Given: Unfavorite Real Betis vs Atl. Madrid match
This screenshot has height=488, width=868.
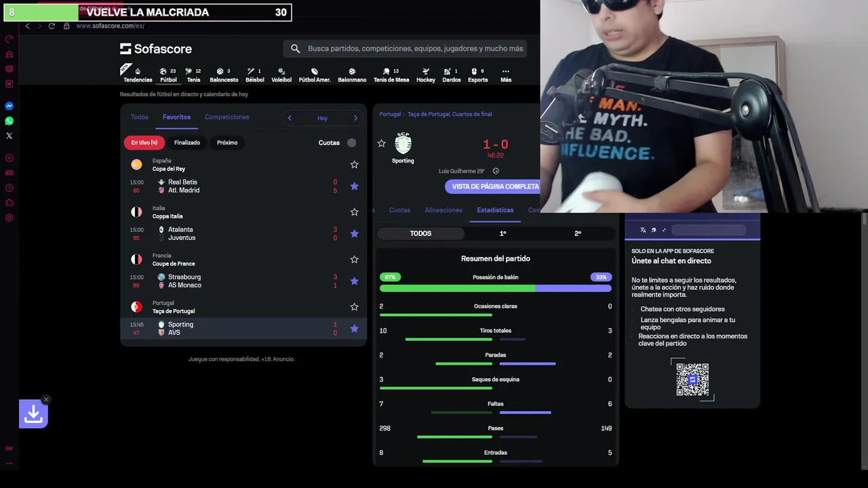Looking at the screenshot, I should 354,186.
